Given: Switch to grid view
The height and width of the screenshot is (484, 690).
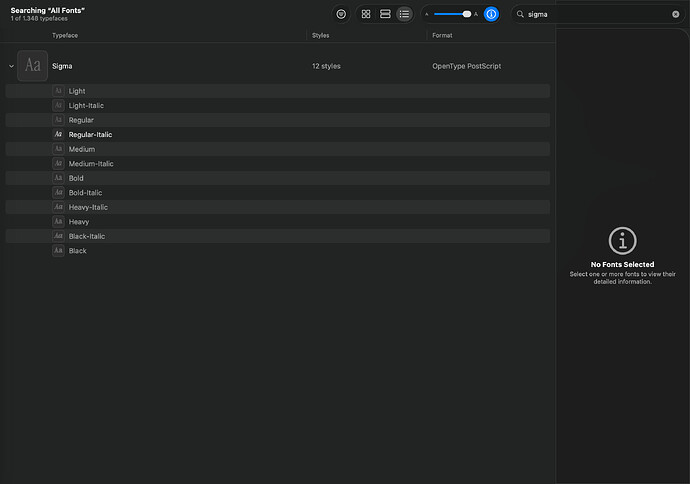Looking at the screenshot, I should (x=366, y=14).
